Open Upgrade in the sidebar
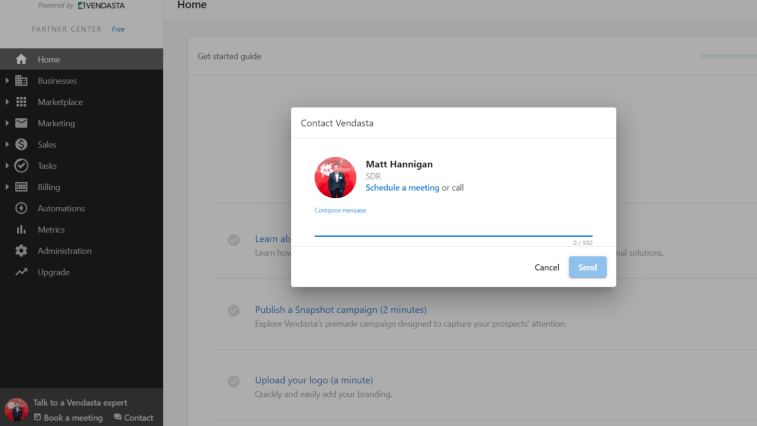757x426 pixels. pos(81,272)
